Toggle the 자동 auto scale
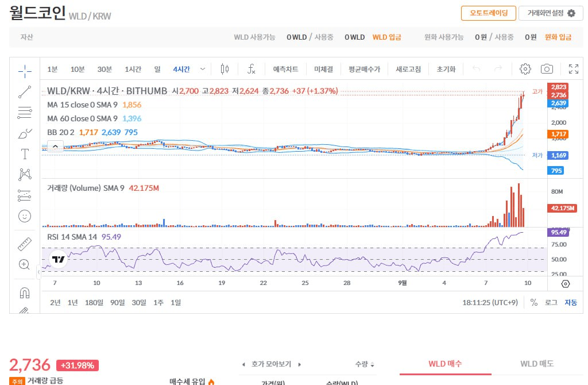588x385 pixels. pyautogui.click(x=571, y=302)
